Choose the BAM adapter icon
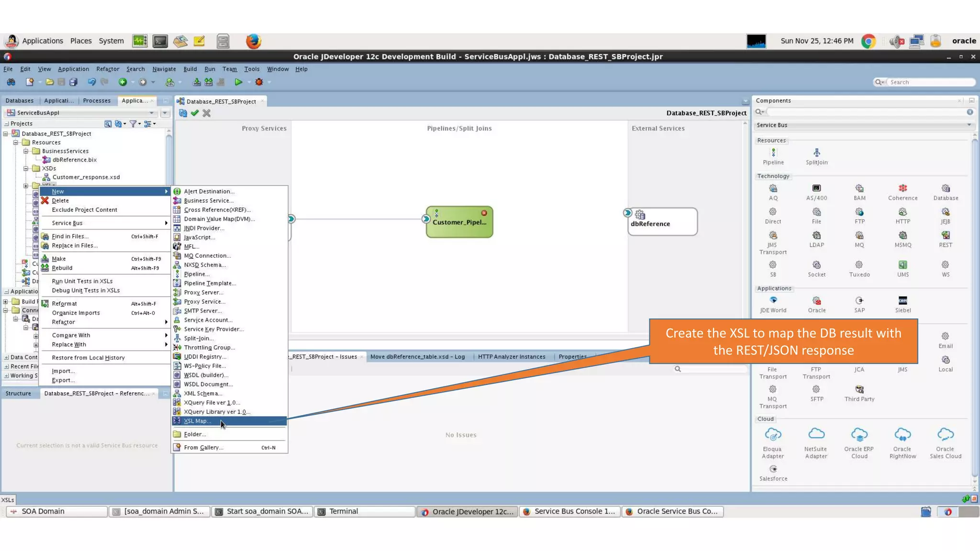Viewport: 980px width, 551px height. 859,192
